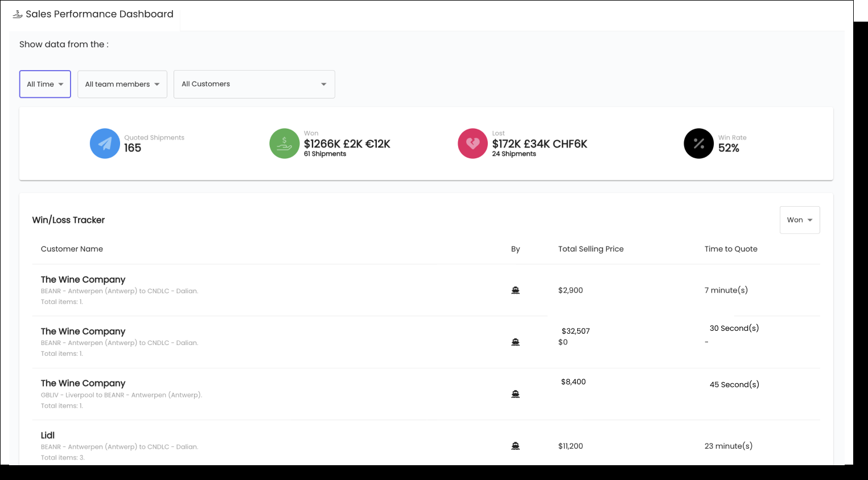
Task: Click the 52% Win Rate value
Action: pos(729,148)
